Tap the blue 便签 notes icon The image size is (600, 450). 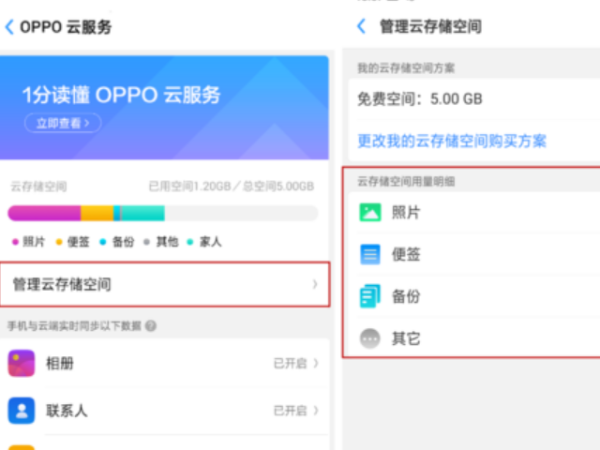pyautogui.click(x=371, y=254)
